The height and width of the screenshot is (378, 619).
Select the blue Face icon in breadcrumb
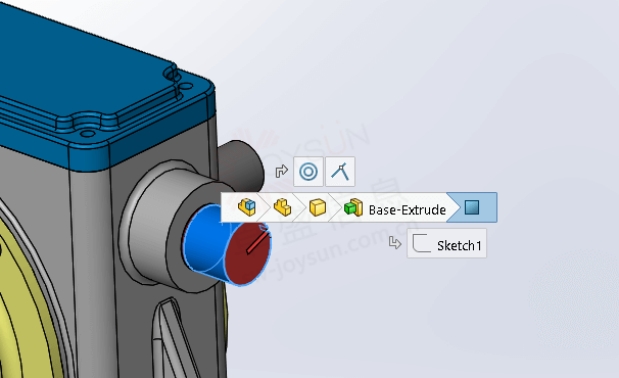click(472, 207)
